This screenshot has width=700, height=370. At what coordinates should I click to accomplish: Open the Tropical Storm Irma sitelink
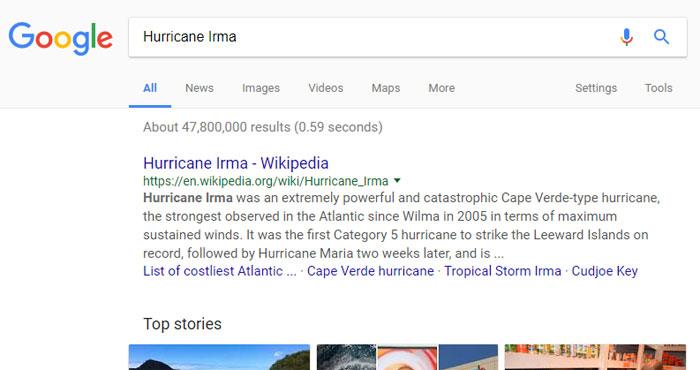503,271
